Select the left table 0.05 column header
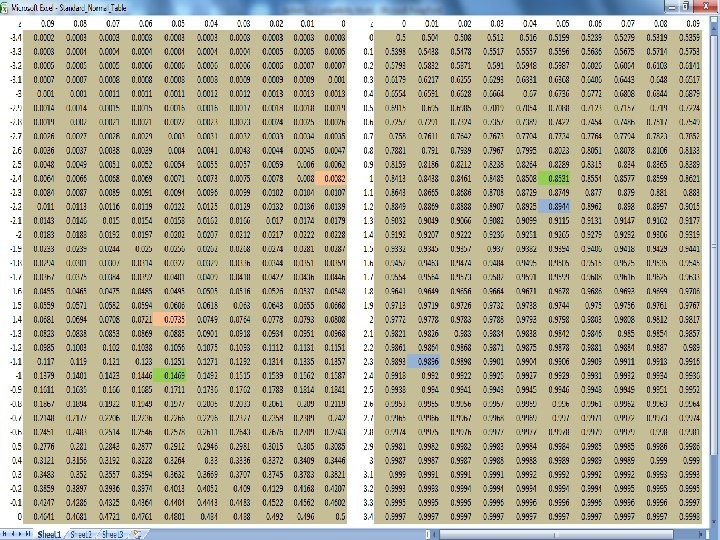 tap(178, 23)
